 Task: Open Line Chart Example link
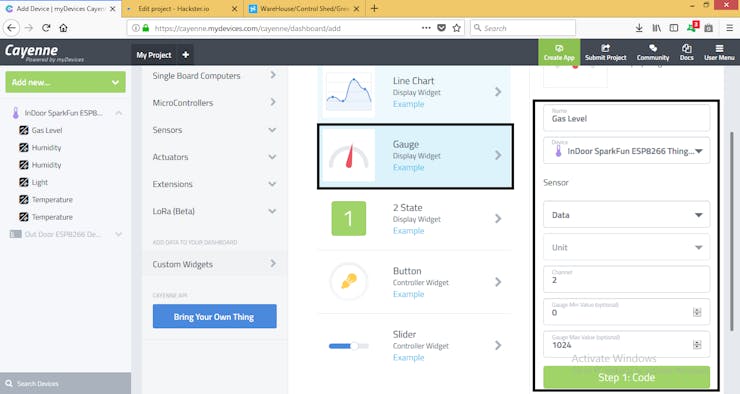[x=408, y=104]
